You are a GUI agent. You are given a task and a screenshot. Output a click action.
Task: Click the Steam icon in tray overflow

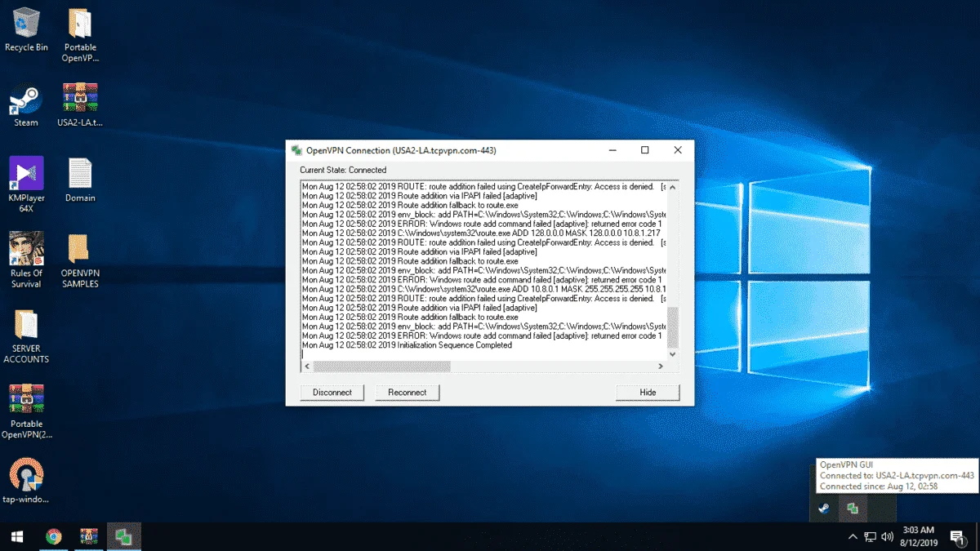pos(824,509)
